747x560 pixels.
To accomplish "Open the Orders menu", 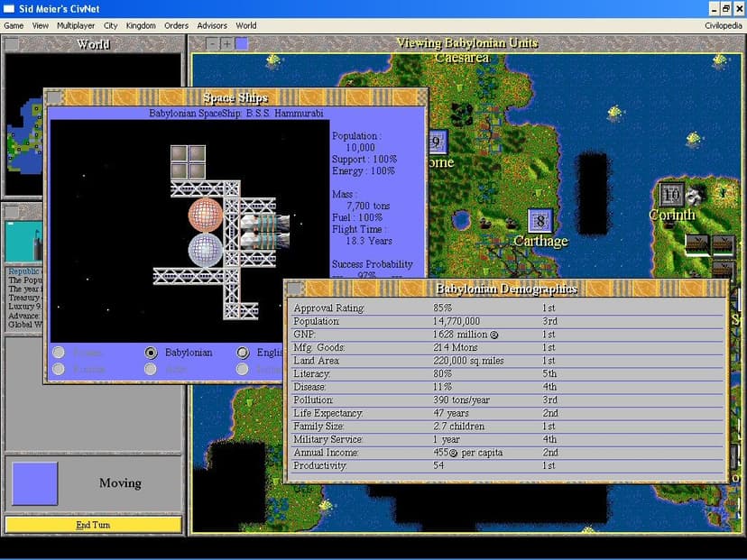I will click(x=176, y=26).
